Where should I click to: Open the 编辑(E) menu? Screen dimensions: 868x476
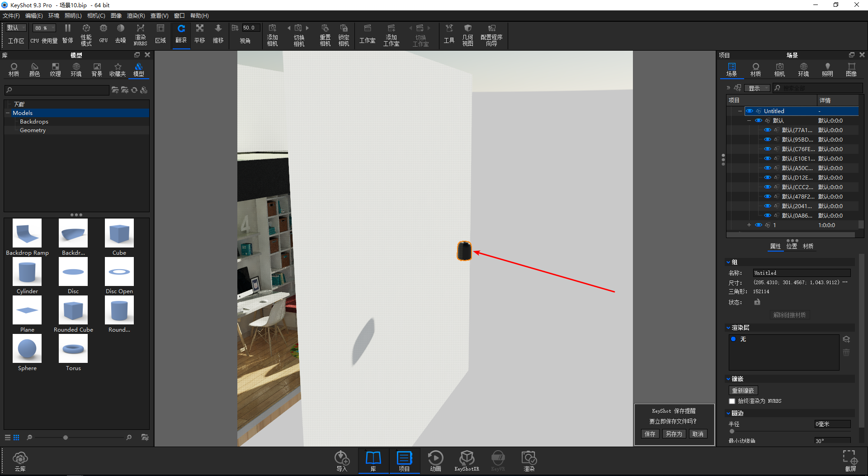[x=34, y=16]
